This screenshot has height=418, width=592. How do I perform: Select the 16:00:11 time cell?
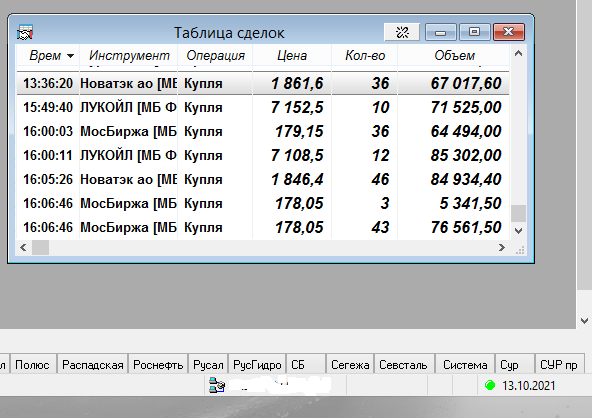(x=48, y=156)
